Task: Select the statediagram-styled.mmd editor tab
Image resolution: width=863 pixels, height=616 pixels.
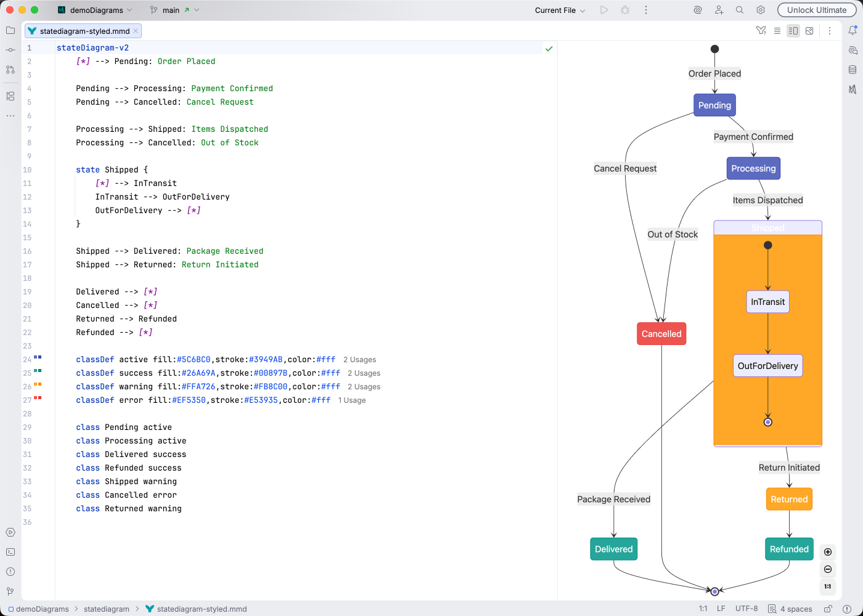Action: coord(82,30)
